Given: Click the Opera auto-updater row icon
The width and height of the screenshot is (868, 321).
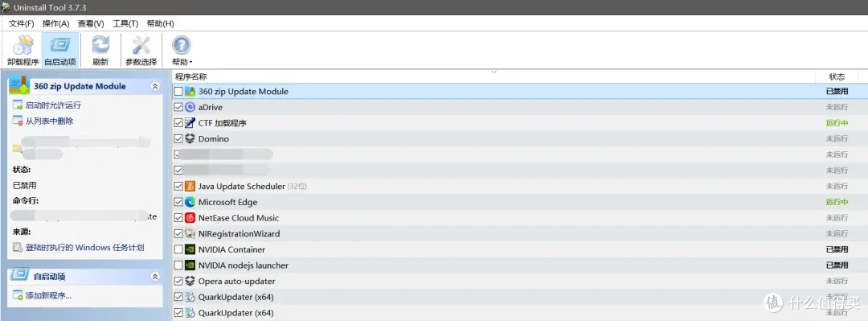Looking at the screenshot, I should pos(190,281).
